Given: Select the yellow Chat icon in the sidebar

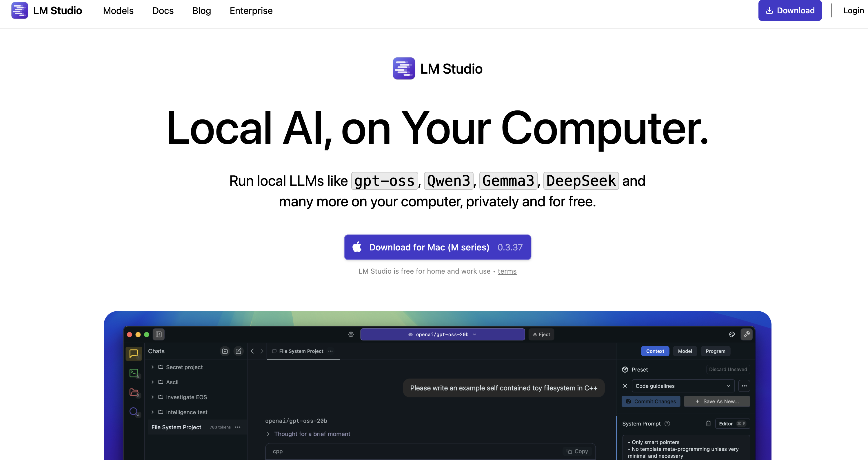Looking at the screenshot, I should point(134,354).
